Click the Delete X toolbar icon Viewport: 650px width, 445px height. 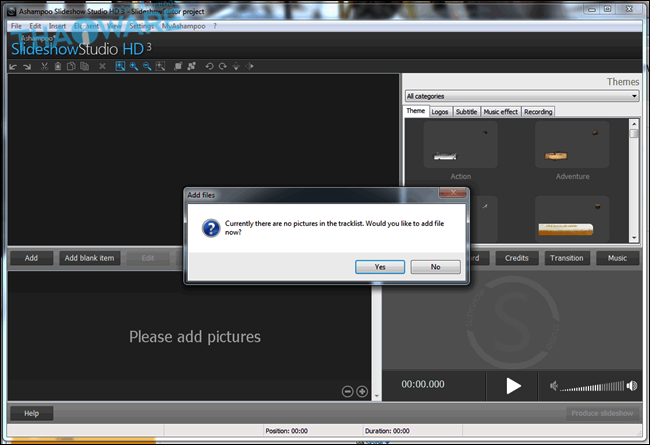[x=102, y=66]
